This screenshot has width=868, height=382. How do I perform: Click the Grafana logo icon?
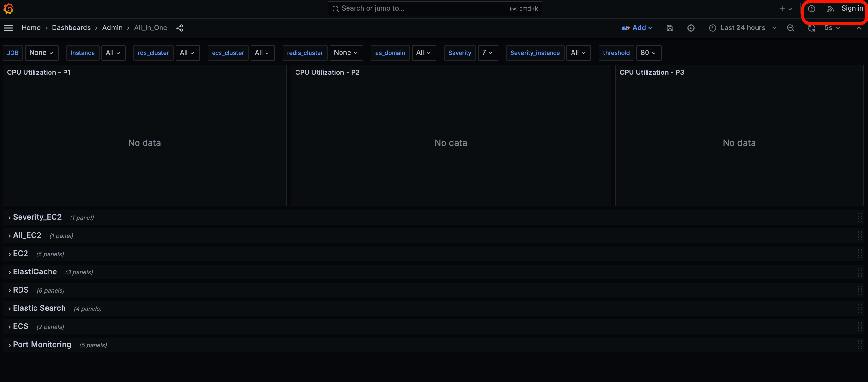point(8,9)
